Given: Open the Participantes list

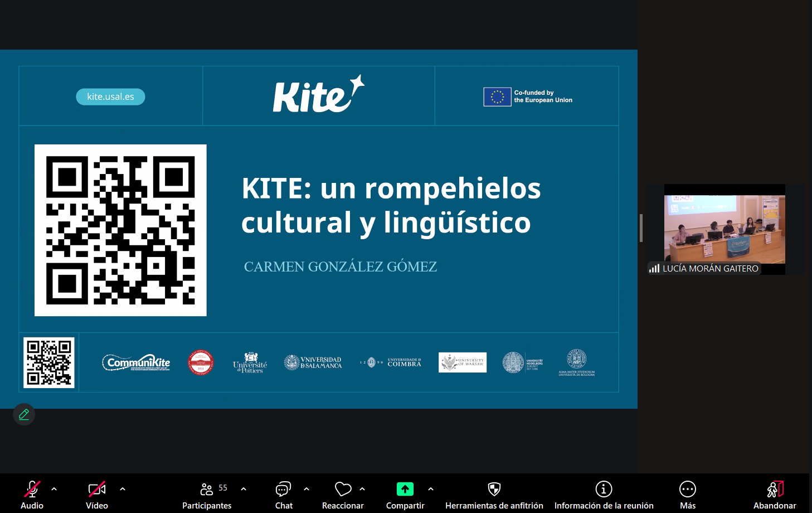Looking at the screenshot, I should [207, 489].
